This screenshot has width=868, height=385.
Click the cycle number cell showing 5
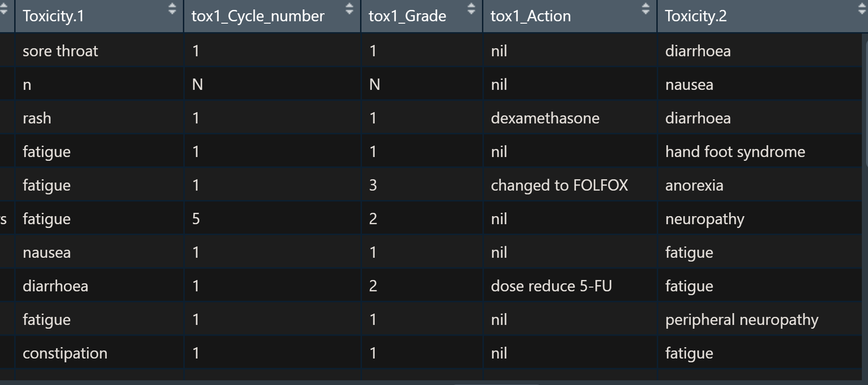tap(196, 219)
